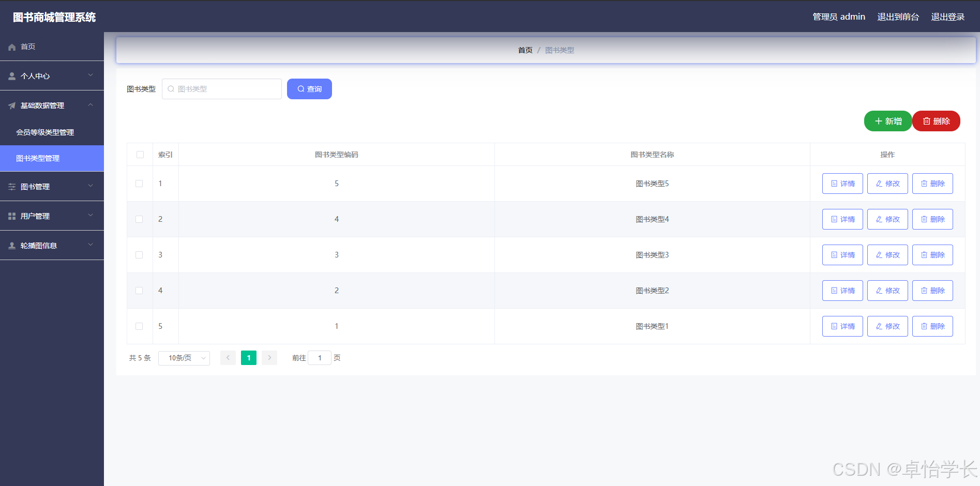Check the checkbox for row 图书类型5
The height and width of the screenshot is (486, 980).
tap(139, 184)
